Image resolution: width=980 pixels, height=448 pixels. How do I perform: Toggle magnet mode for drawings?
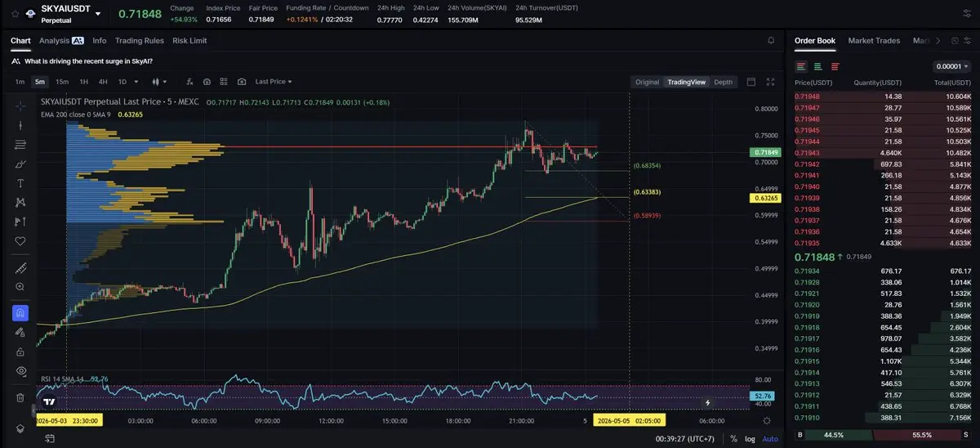[x=20, y=313]
